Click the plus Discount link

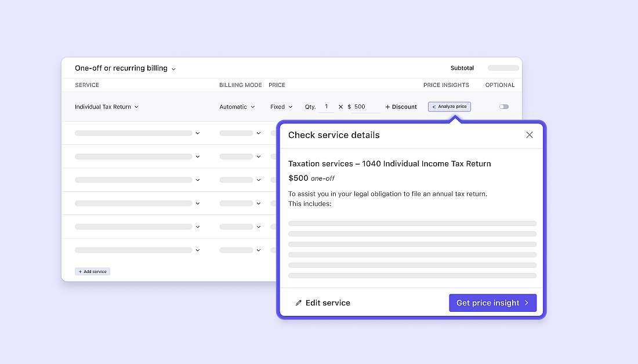pos(401,107)
